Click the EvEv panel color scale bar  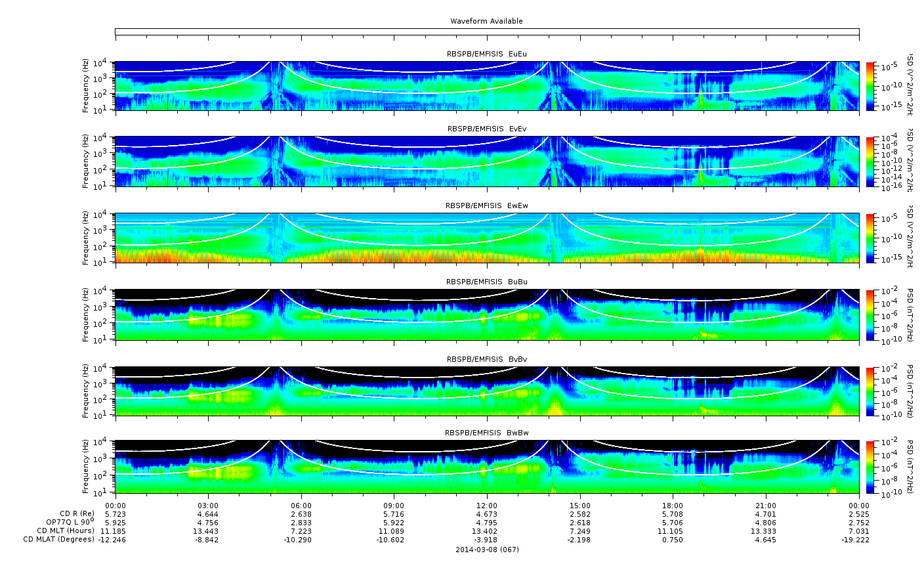(x=870, y=162)
